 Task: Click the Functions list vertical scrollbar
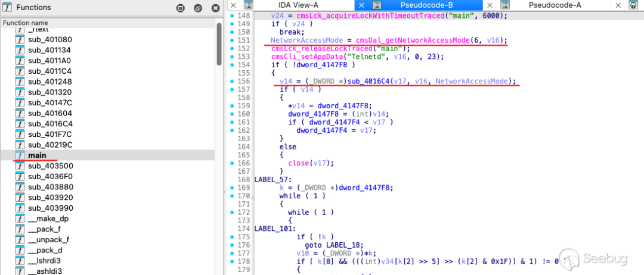pos(219,44)
